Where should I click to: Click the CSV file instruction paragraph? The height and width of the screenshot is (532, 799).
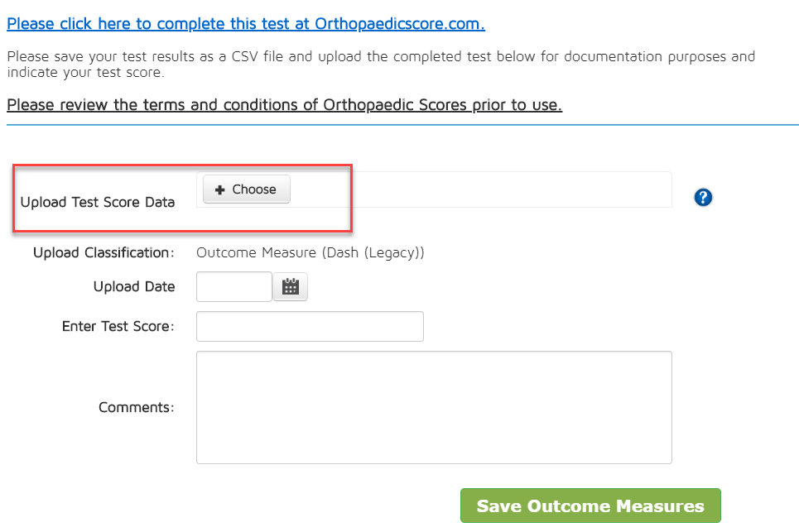tap(381, 65)
